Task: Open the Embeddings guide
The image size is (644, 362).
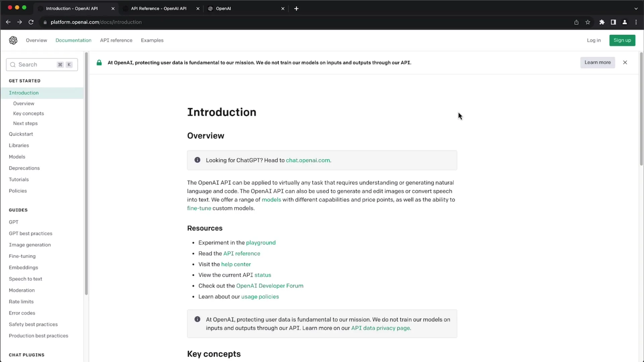Action: [24, 268]
